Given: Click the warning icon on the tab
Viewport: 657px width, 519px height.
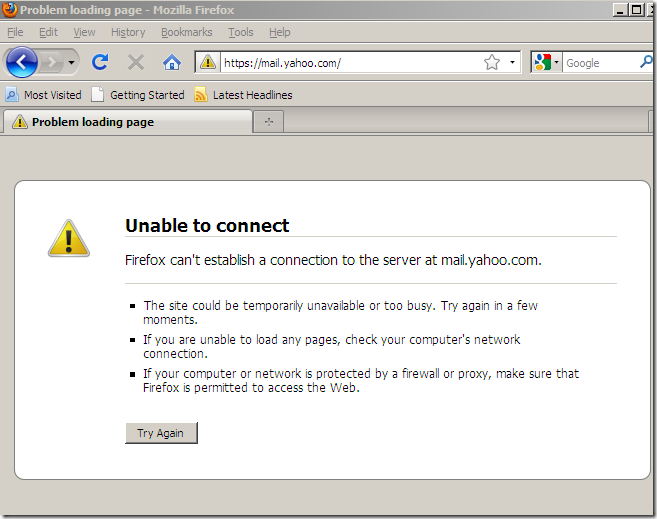Looking at the screenshot, I should tap(19, 122).
